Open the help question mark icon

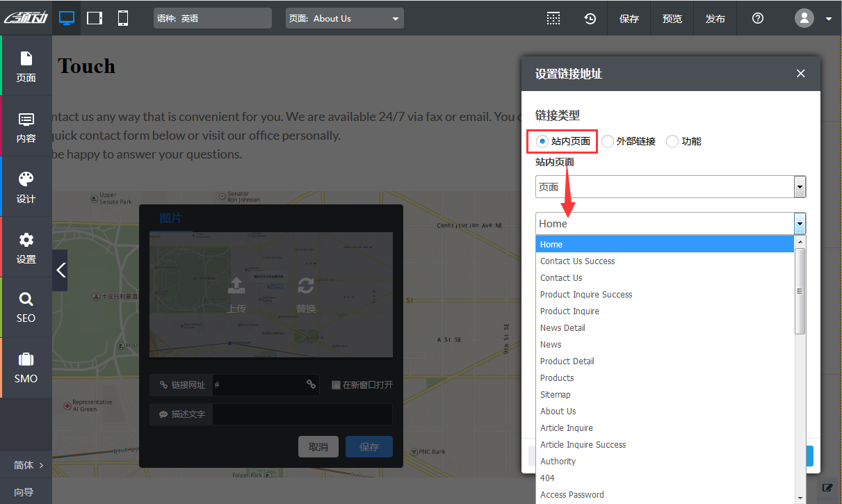click(758, 19)
